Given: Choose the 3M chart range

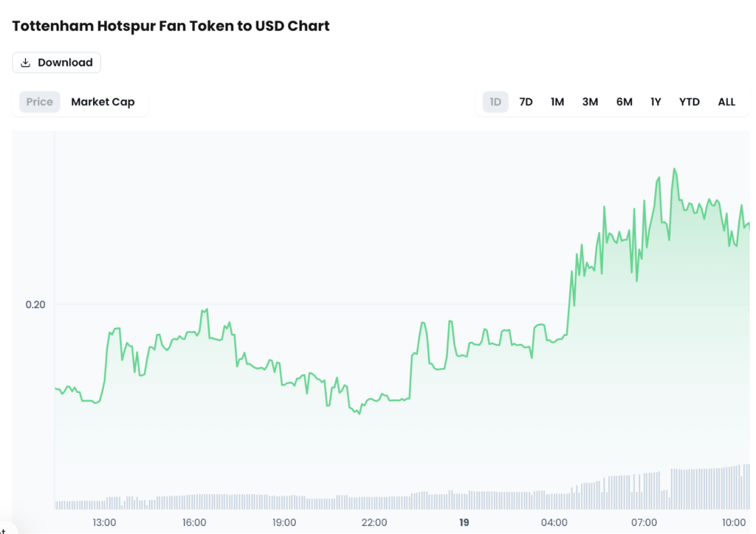Looking at the screenshot, I should pos(590,102).
